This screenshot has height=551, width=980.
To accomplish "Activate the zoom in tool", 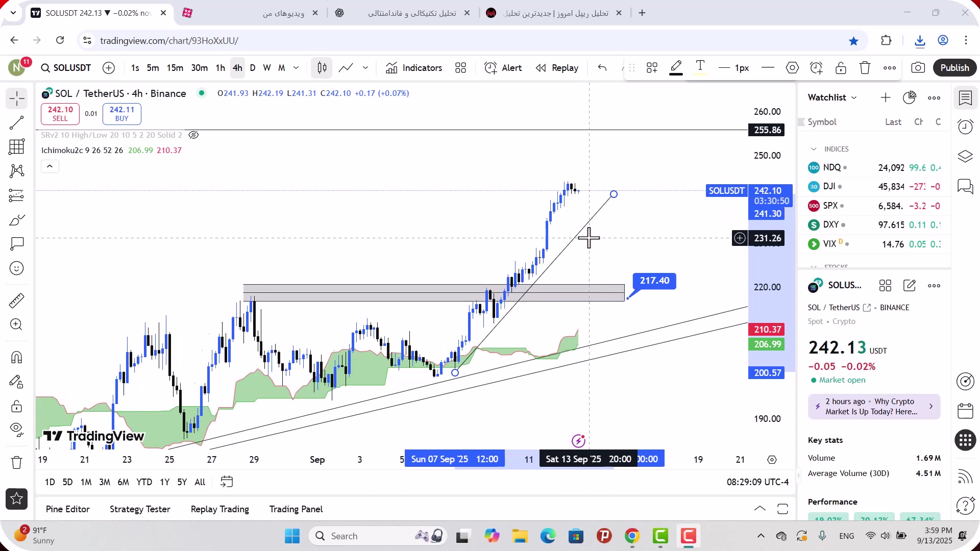I will tap(16, 324).
